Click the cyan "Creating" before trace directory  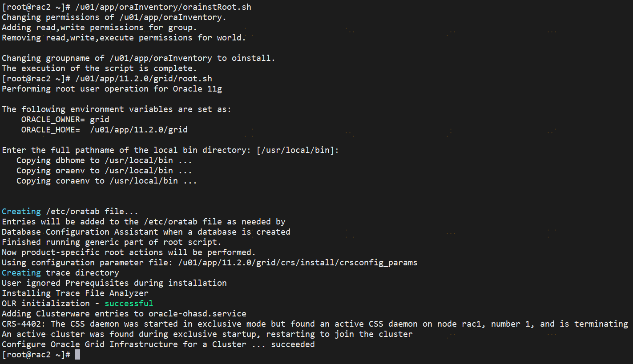tap(21, 273)
